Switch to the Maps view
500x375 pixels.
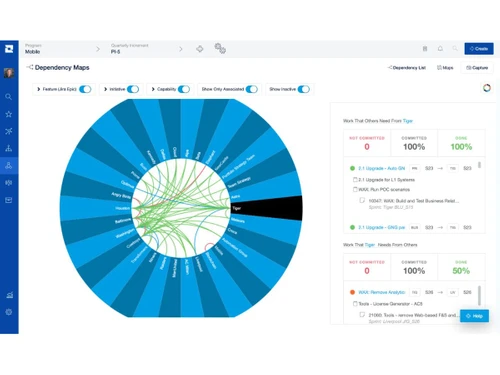(x=445, y=68)
